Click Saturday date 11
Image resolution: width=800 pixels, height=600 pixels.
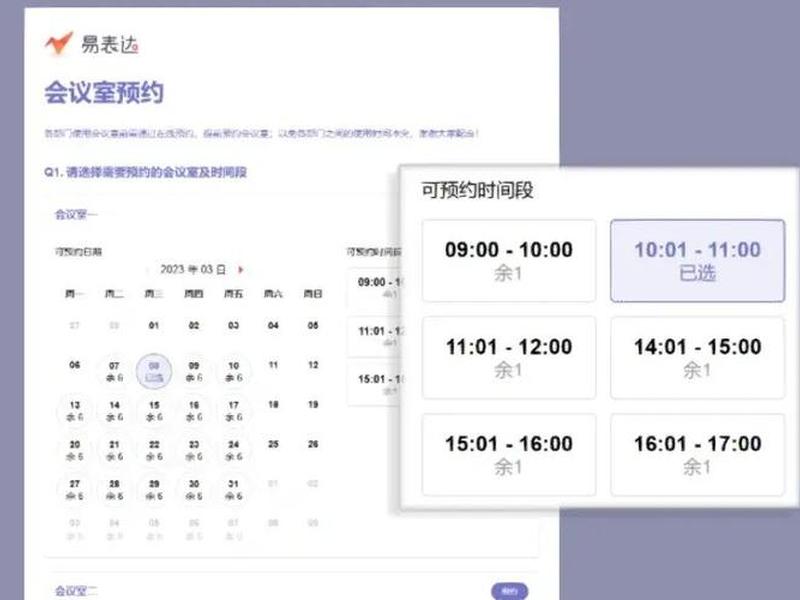click(273, 365)
